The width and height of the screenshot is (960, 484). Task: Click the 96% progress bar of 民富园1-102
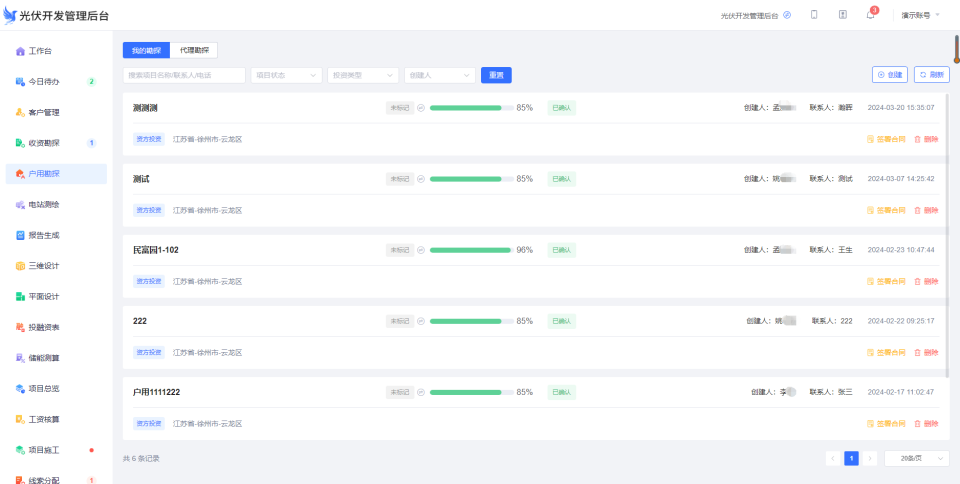tap(472, 250)
